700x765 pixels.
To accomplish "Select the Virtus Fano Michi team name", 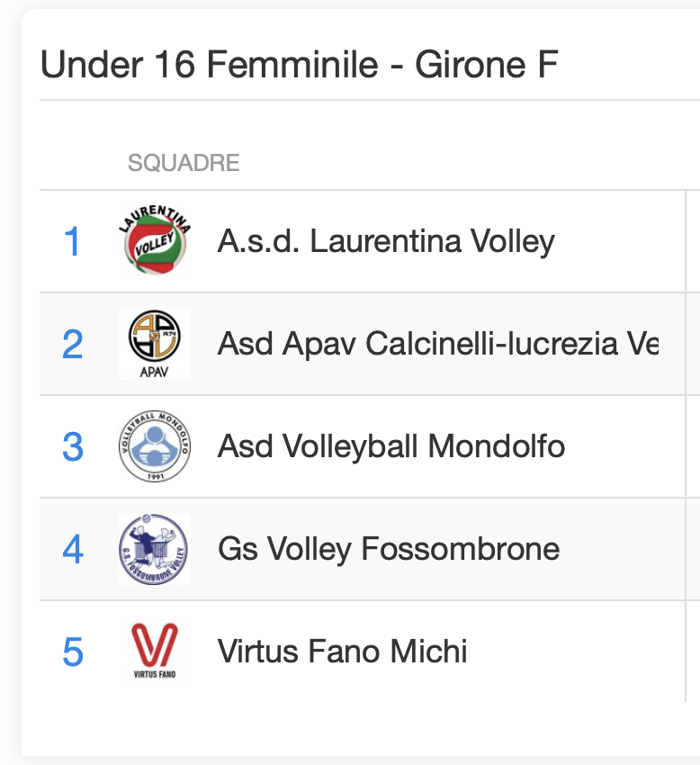I will pos(343,652).
